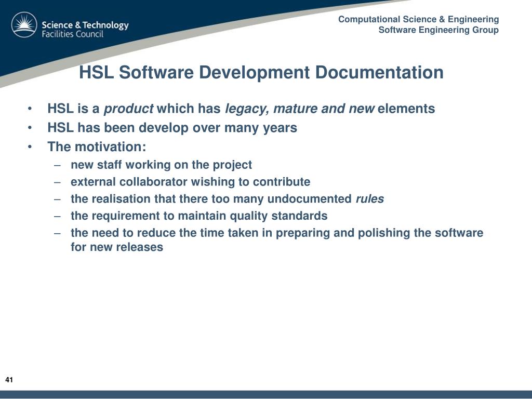Screen dimensions: 532x399
Task: Click "Computational Science & Engineering" header line
Action: pos(418,19)
